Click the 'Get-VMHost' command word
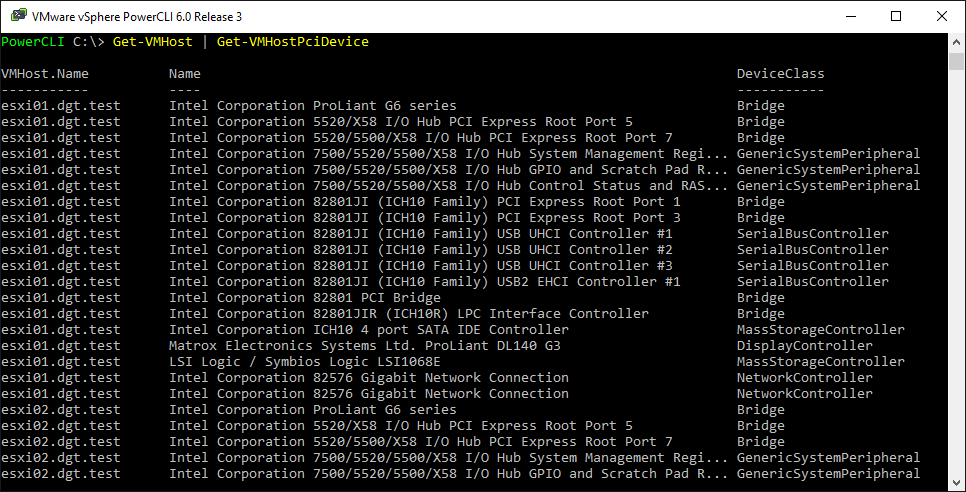The height and width of the screenshot is (492, 966). (x=152, y=42)
